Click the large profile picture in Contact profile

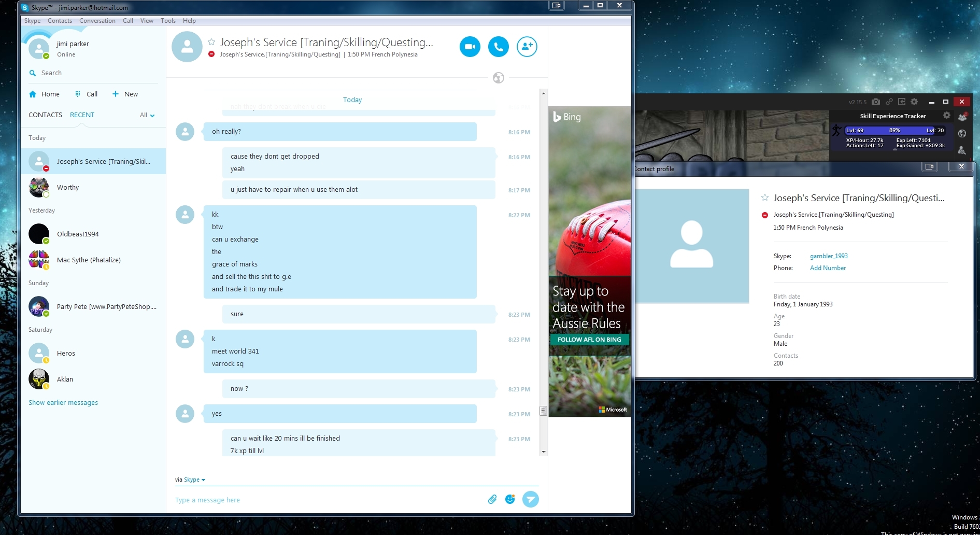click(x=692, y=246)
